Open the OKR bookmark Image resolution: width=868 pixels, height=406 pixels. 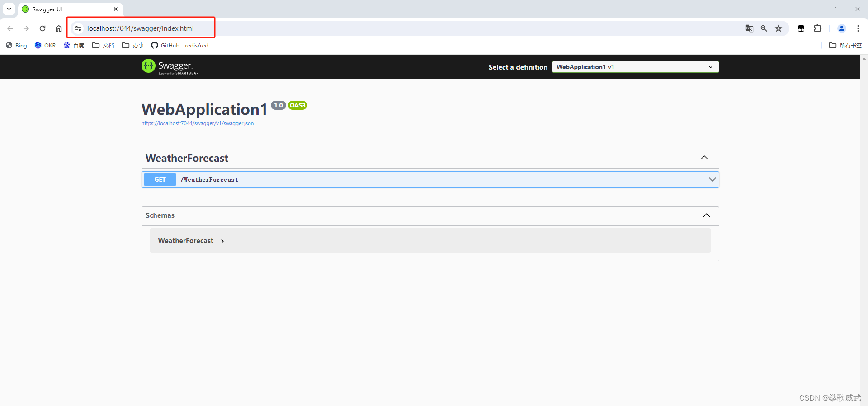(x=45, y=45)
